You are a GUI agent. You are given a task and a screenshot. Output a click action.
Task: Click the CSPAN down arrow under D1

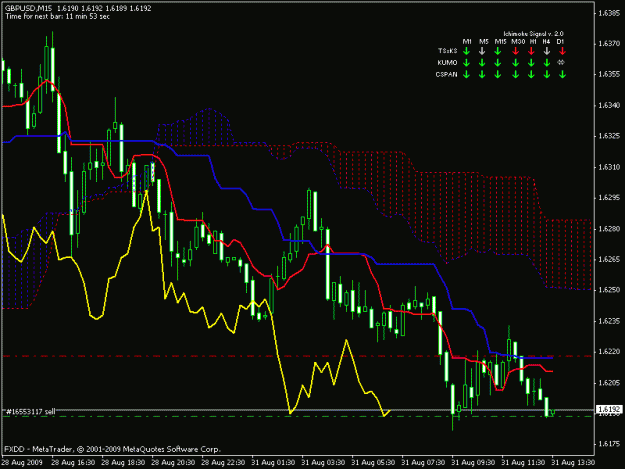[562, 74]
